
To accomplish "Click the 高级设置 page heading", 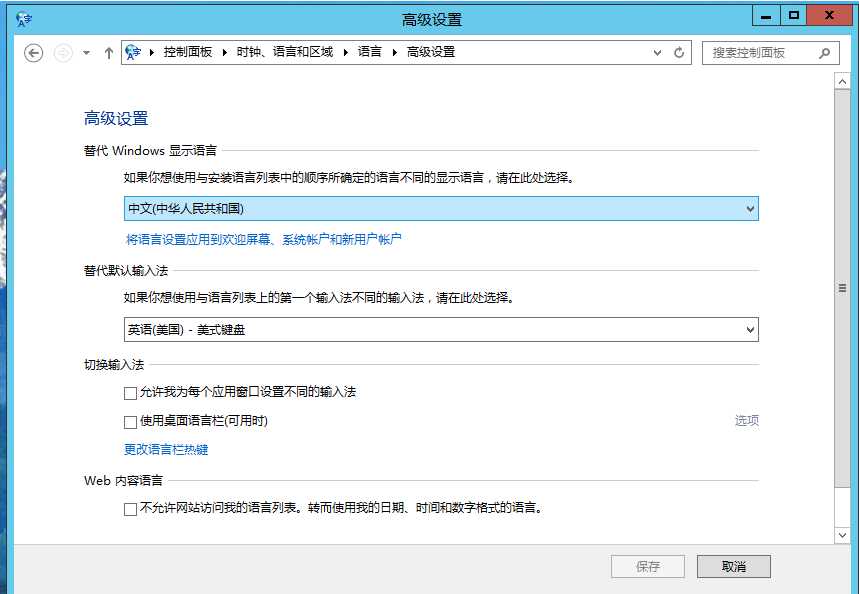I will click(x=116, y=118).
